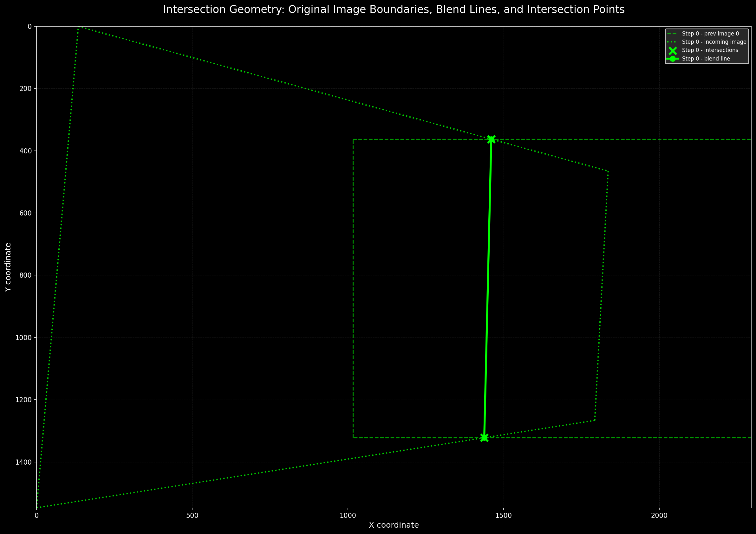756x534 pixels.
Task: Click the lower intersection X marker
Action: click(x=484, y=438)
